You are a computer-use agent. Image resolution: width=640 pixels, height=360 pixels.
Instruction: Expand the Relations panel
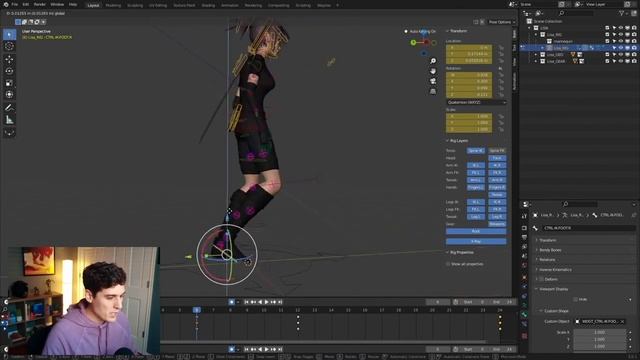pos(547,260)
